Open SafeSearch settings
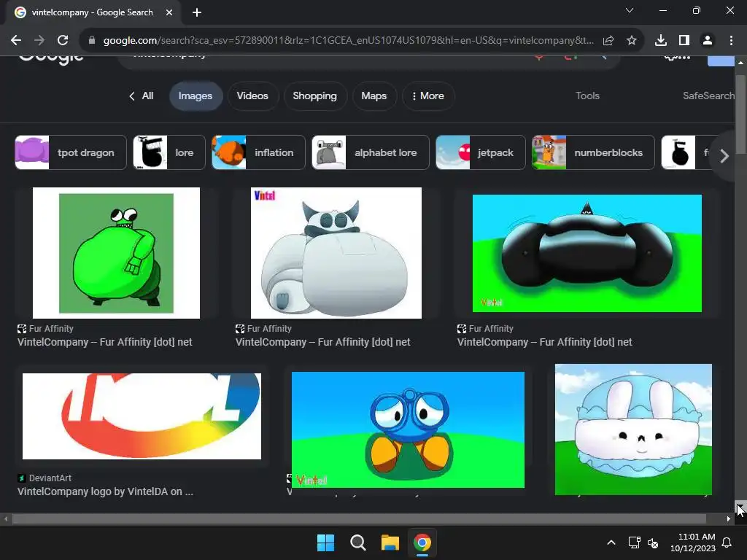The width and height of the screenshot is (747, 560). (709, 96)
